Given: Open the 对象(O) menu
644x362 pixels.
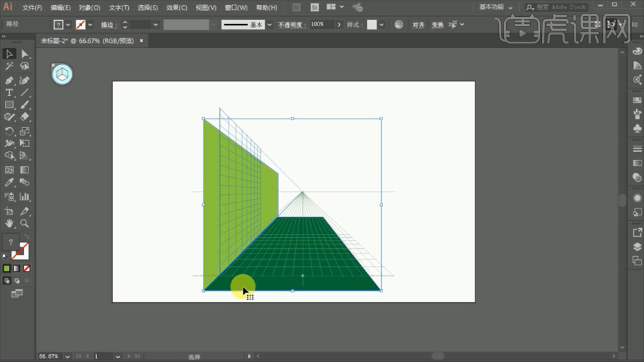Looking at the screenshot, I should 89,8.
